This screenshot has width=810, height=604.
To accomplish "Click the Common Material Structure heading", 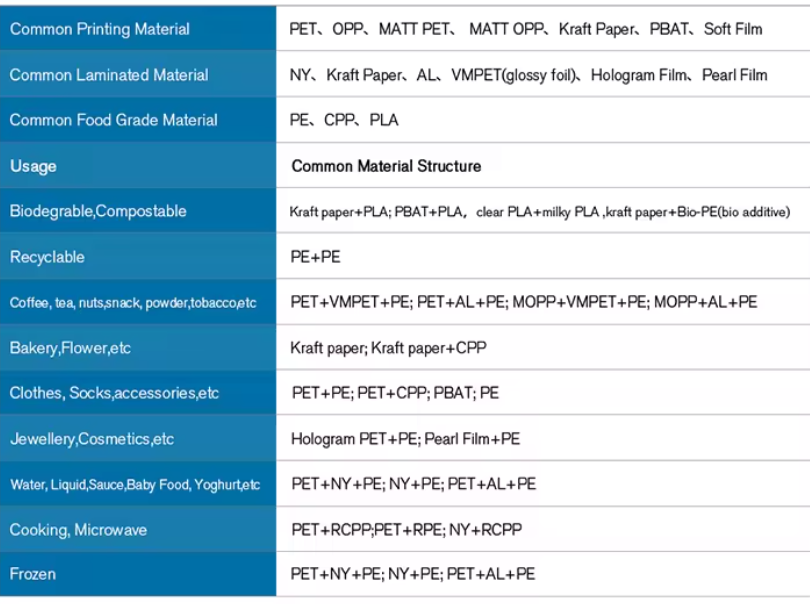I will [x=386, y=166].
